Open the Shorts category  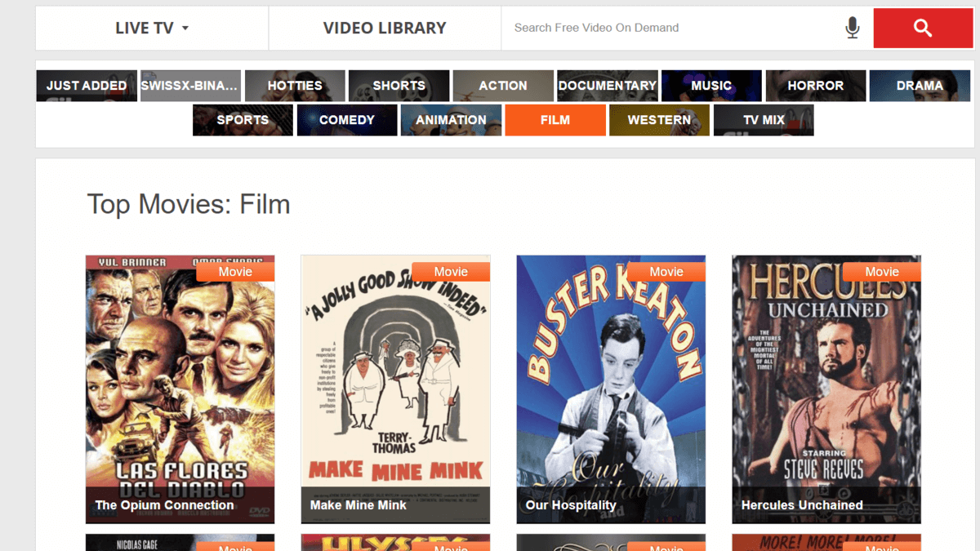pos(399,86)
